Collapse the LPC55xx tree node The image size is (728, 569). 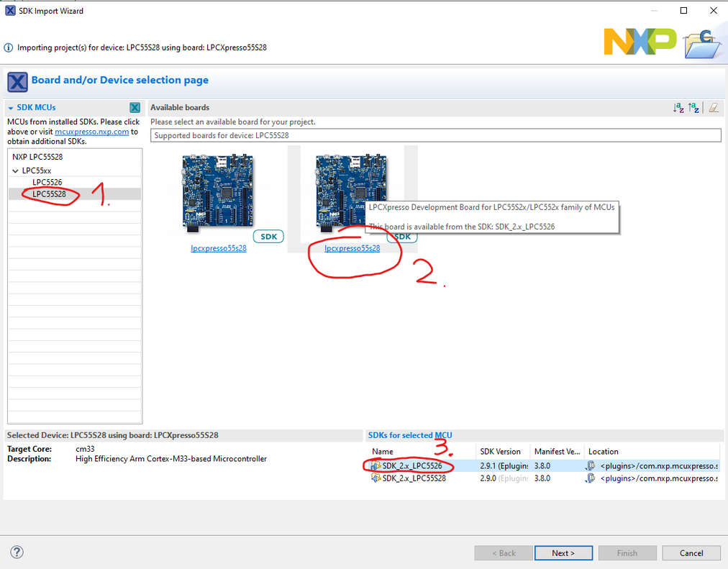15,170
